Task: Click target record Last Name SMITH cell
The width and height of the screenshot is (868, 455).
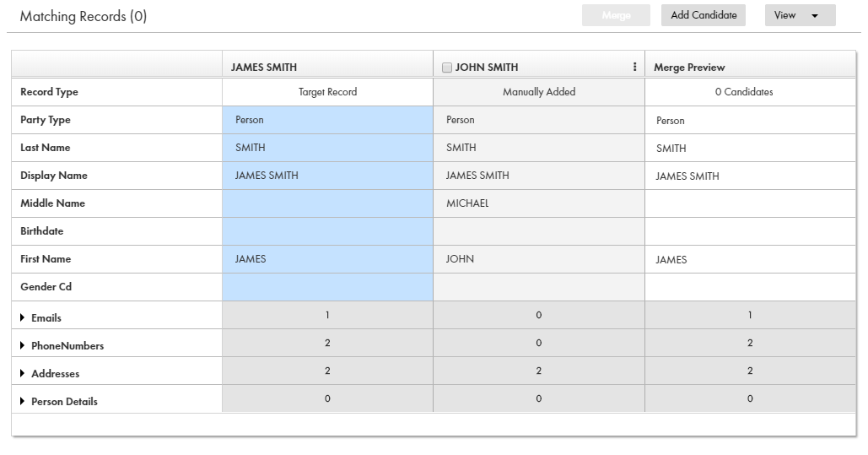Action: coord(327,148)
